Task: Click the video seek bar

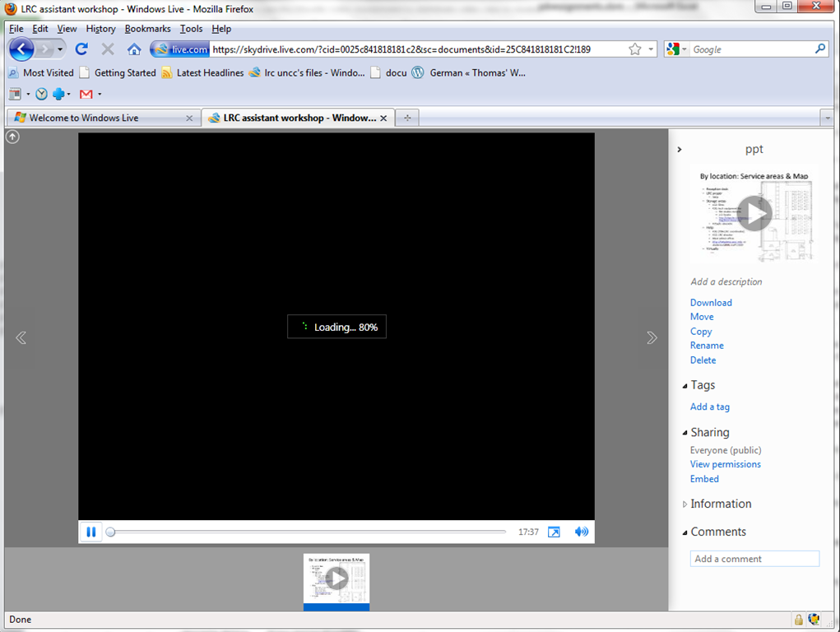Action: pos(309,532)
